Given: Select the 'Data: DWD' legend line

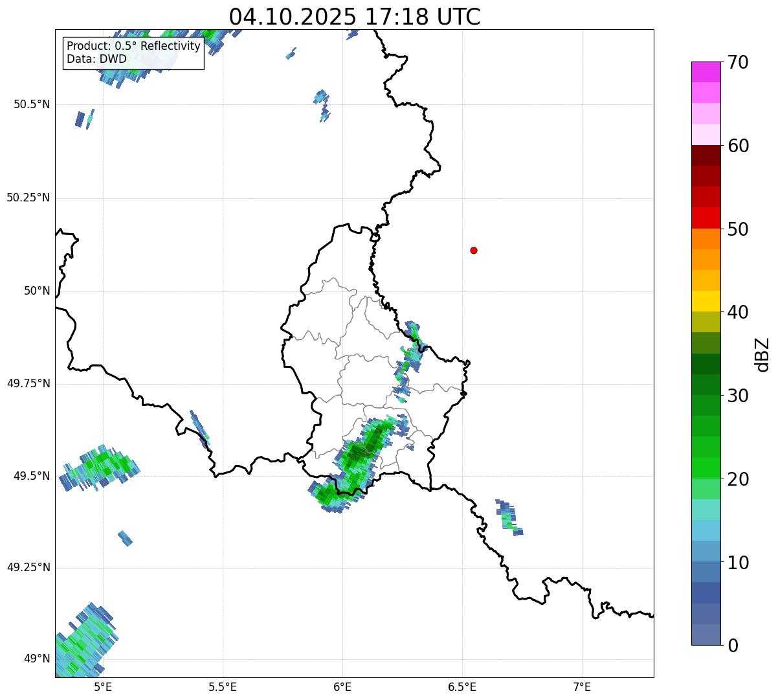Looking at the screenshot, I should [x=96, y=59].
